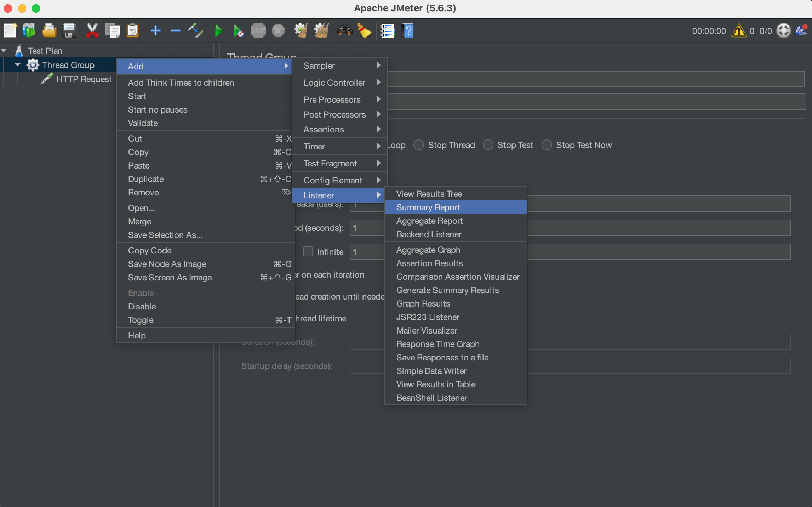Viewport: 812px width, 507px height.
Task: Expand the Config Element submenu
Action: [x=340, y=180]
